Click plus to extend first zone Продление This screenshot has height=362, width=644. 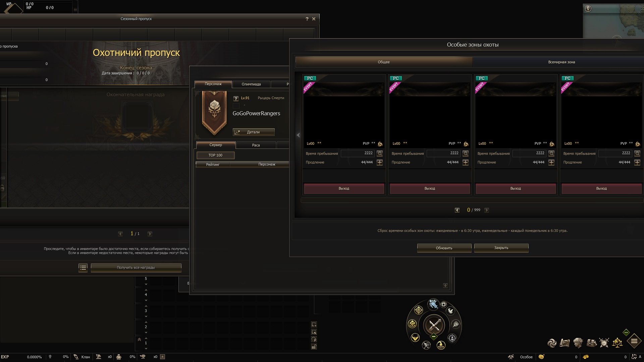click(x=380, y=163)
